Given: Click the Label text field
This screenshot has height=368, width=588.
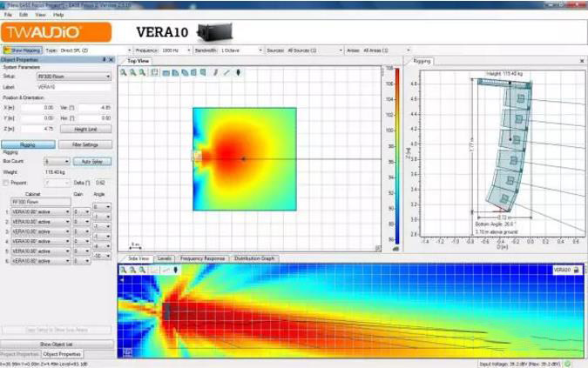Looking at the screenshot, I should pos(74,87).
